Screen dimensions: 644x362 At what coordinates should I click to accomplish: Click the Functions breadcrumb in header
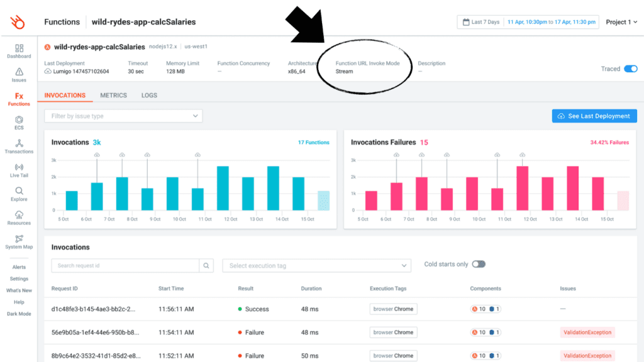click(x=62, y=22)
